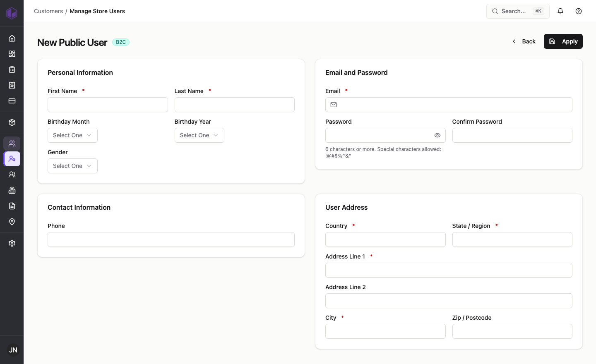This screenshot has width=596, height=364.
Task: Click the Back button
Action: (x=524, y=41)
